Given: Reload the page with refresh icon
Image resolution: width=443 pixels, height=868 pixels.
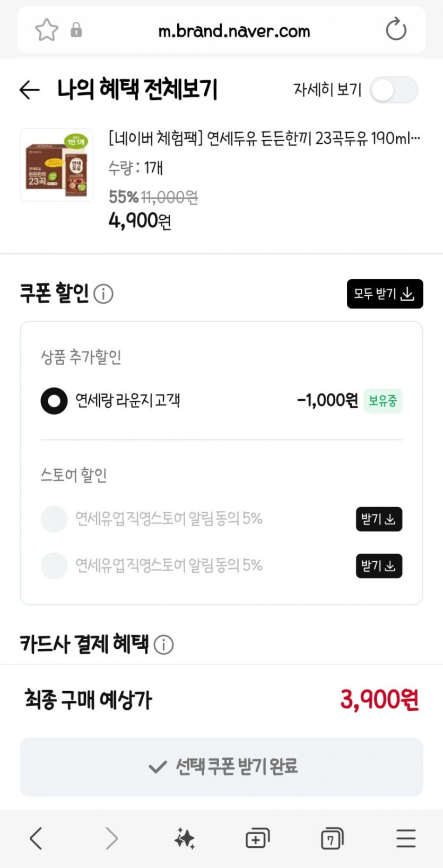Looking at the screenshot, I should 396,30.
